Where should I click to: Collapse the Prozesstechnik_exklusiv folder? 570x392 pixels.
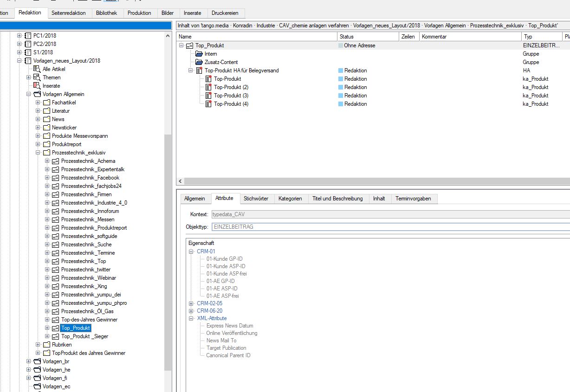coord(38,153)
